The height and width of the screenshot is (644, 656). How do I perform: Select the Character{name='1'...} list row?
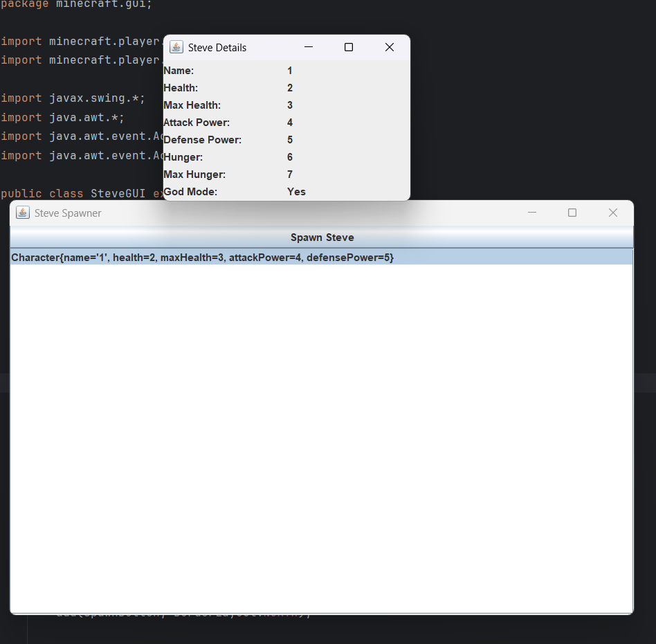point(322,257)
